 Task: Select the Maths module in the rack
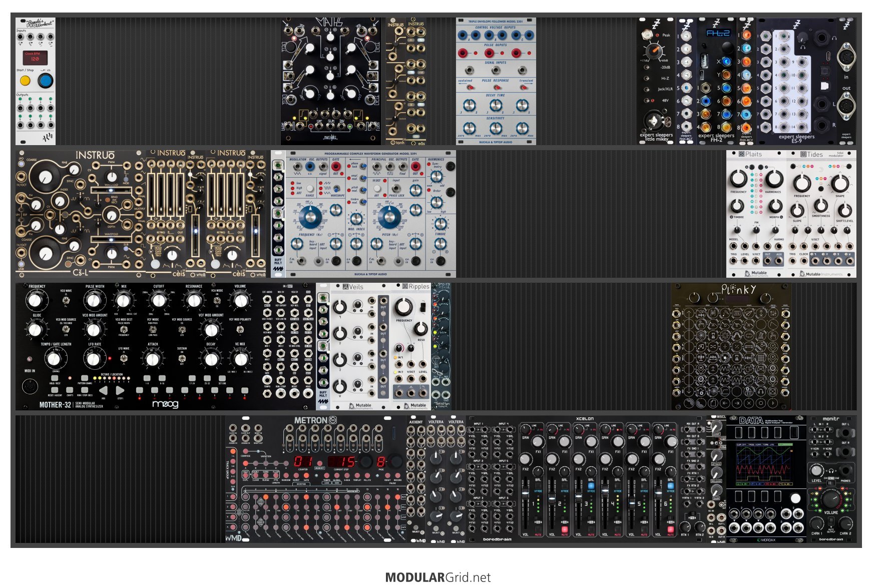pyautogui.click(x=330, y=82)
